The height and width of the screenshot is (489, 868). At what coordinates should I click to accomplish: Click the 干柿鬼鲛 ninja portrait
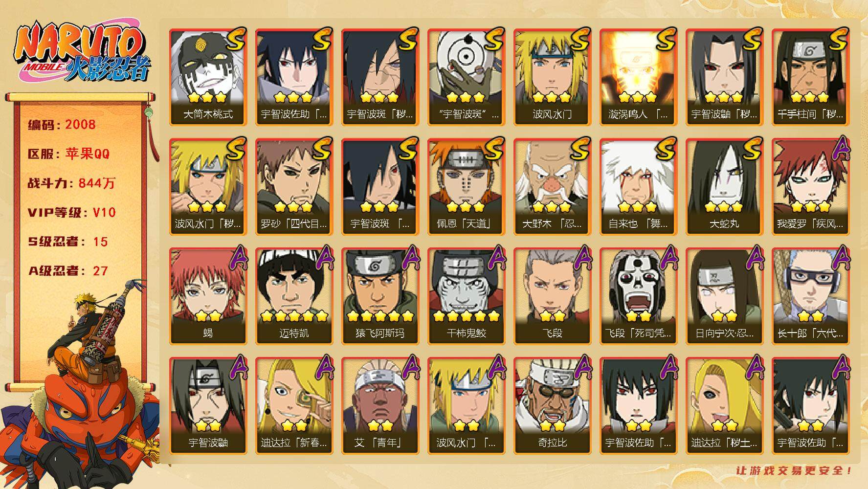466,296
